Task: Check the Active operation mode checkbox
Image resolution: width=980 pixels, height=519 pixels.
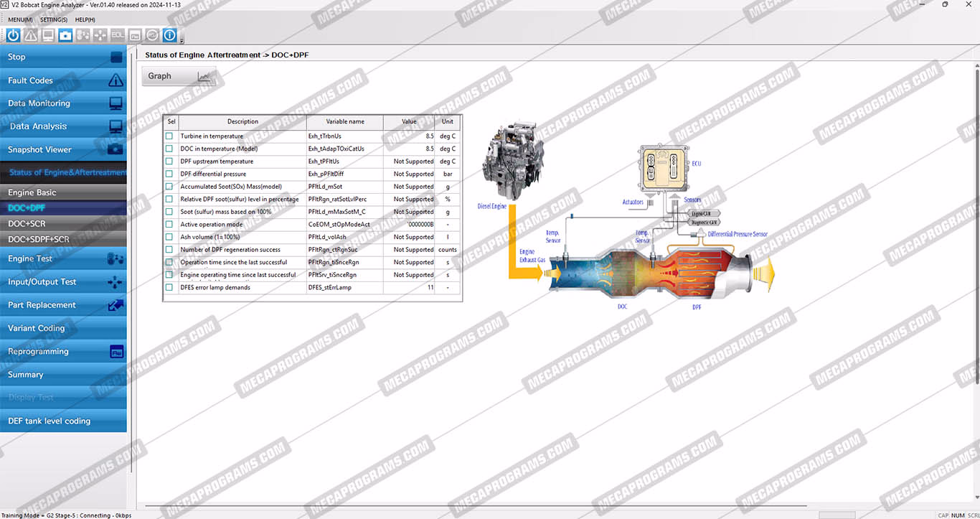Action: [169, 224]
